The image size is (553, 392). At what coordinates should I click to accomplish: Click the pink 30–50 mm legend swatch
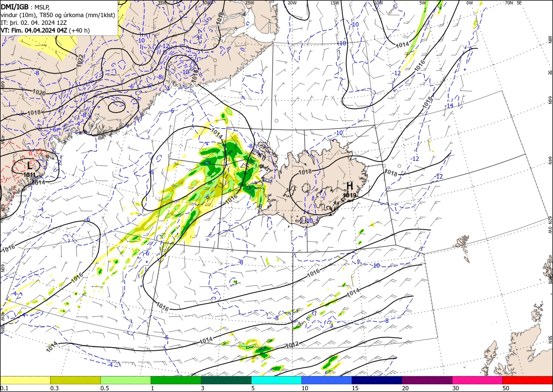(x=478, y=380)
